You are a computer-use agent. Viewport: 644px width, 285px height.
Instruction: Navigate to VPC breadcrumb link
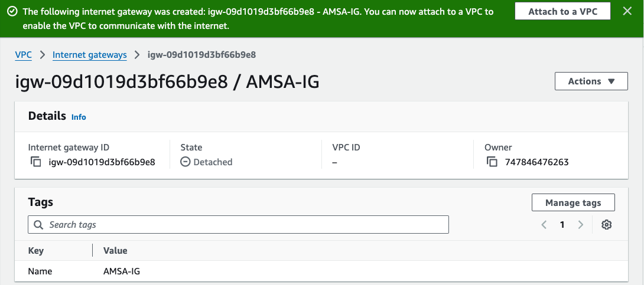pyautogui.click(x=23, y=55)
